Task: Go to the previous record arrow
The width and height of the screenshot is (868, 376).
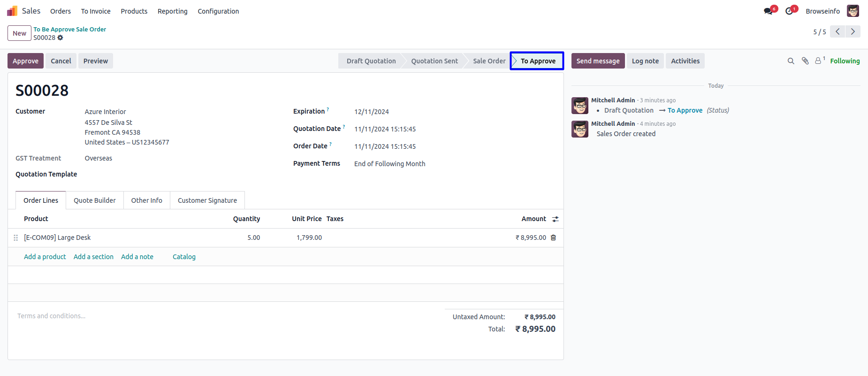Action: tap(838, 31)
